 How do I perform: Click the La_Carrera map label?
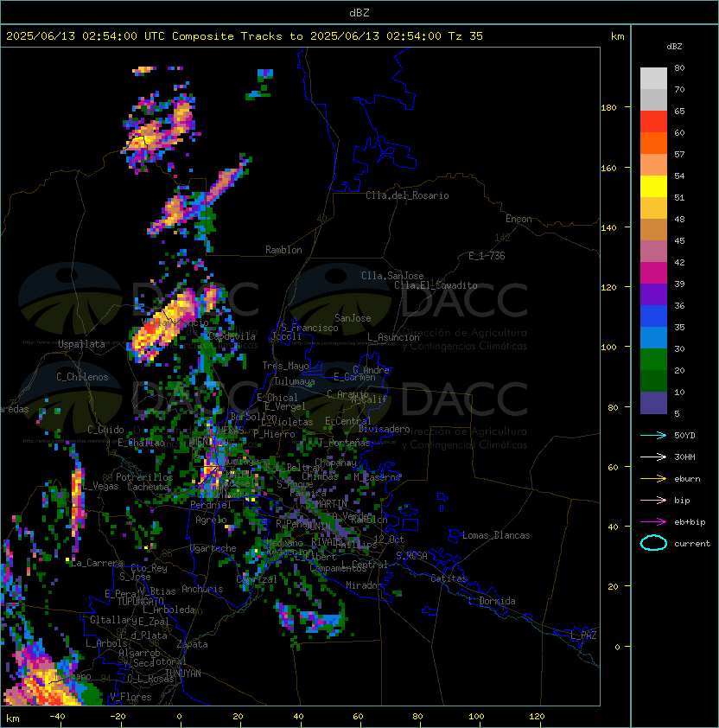tap(97, 563)
